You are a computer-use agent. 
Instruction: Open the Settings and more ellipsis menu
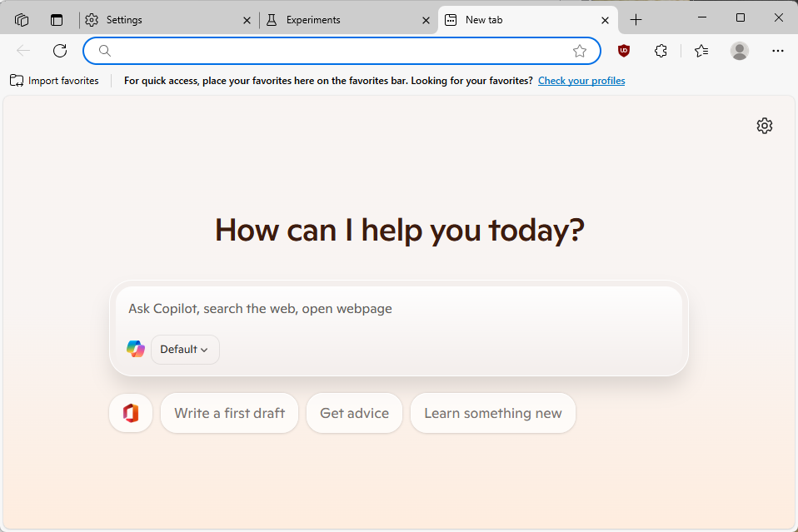click(x=777, y=51)
